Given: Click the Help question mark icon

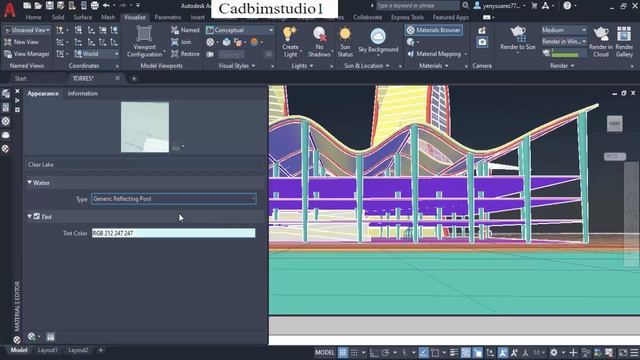Looking at the screenshot, I should coord(567,6).
